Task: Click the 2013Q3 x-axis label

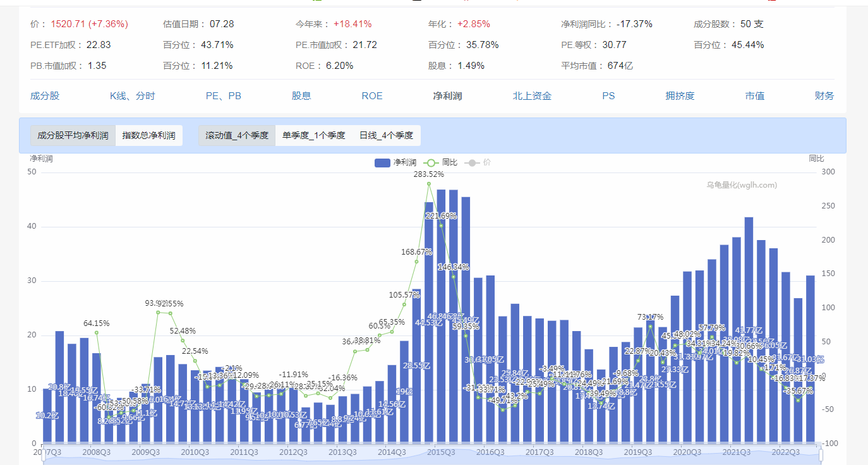Action: (342, 452)
